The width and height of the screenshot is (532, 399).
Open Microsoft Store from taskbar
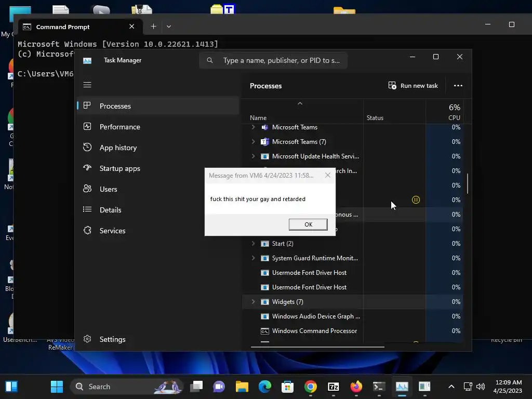click(287, 387)
